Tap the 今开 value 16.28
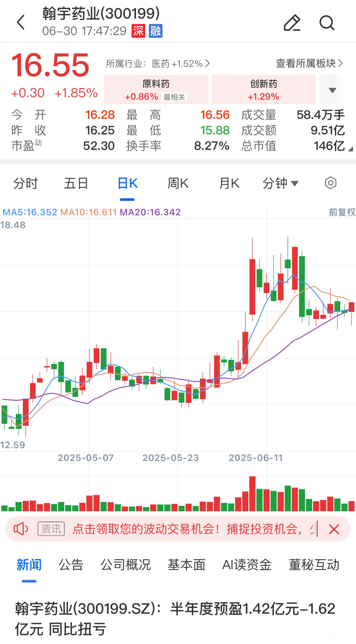Image resolution: width=356 pixels, height=644 pixels. pyautogui.click(x=100, y=115)
